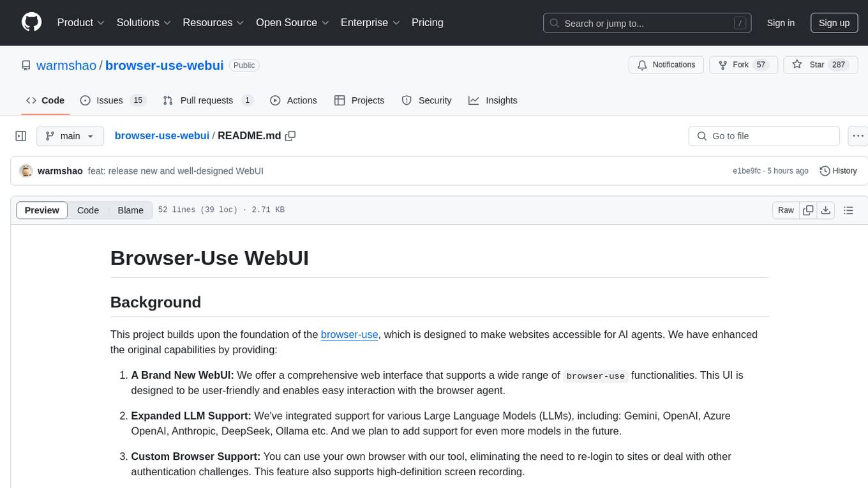Click the file info text 2.71 KB

coord(267,210)
